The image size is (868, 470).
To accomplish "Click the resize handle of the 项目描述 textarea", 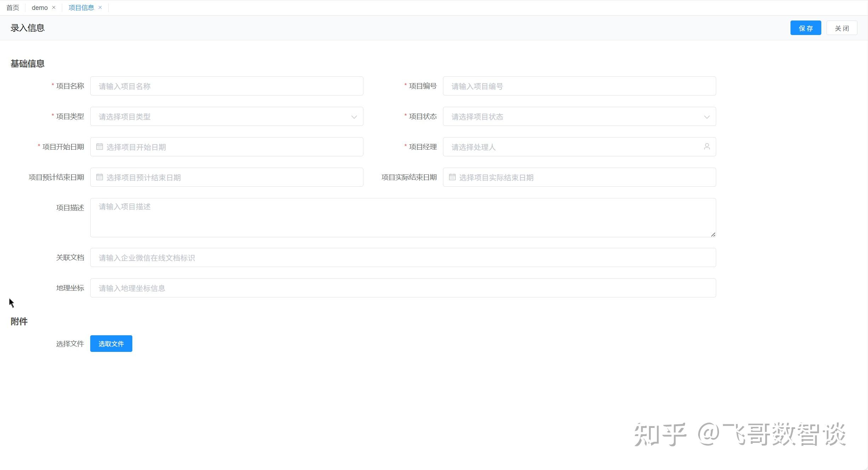I will point(713,234).
